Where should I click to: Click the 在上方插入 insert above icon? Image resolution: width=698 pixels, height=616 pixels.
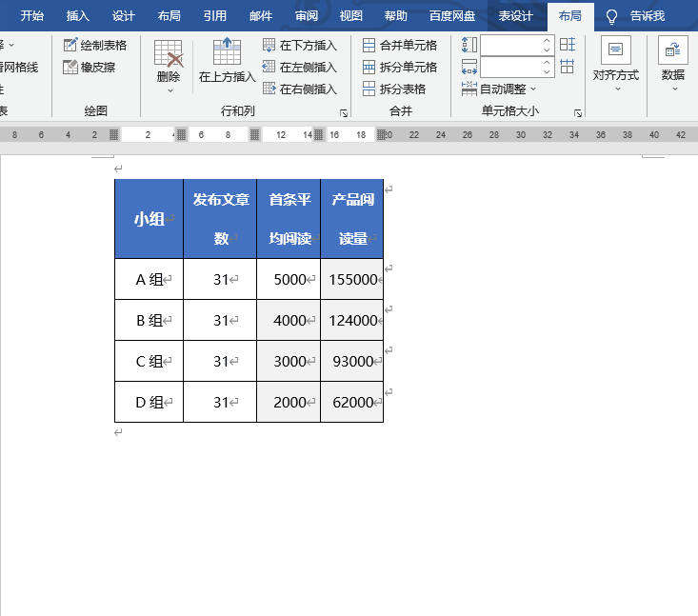[x=227, y=60]
